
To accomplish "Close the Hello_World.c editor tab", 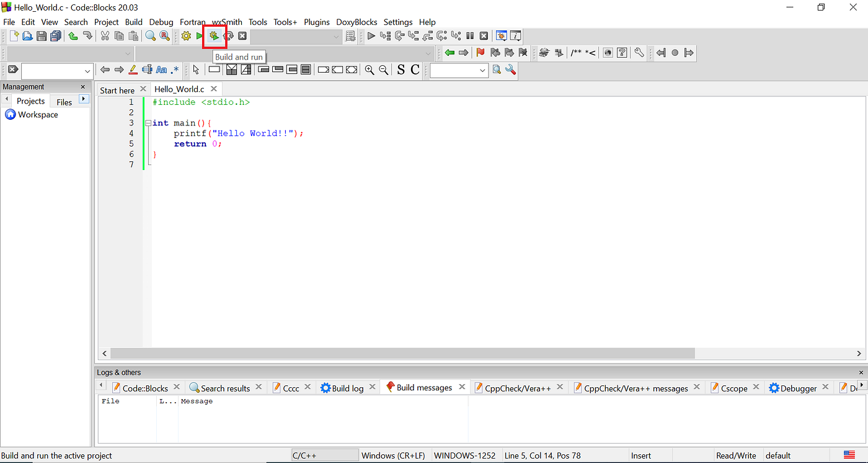I will pyautogui.click(x=214, y=89).
